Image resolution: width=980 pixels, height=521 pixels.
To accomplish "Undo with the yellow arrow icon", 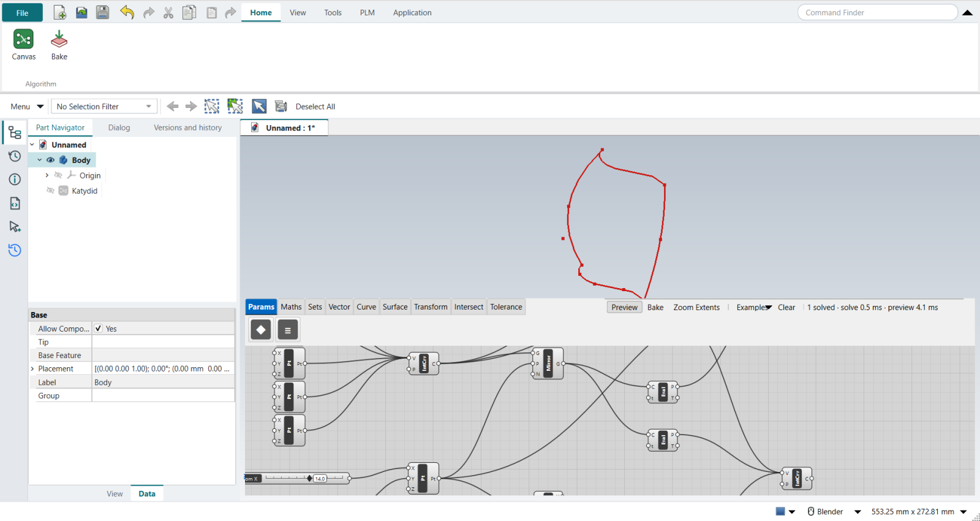I will point(127,12).
